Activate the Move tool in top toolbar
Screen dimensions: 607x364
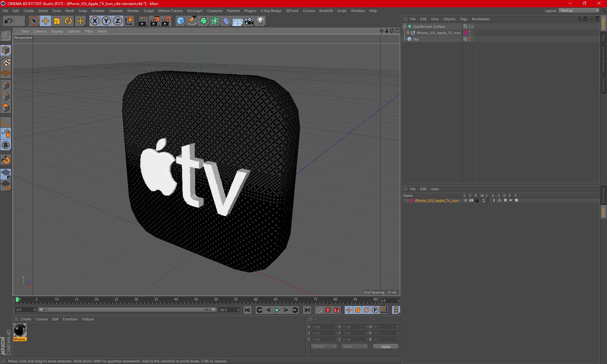coord(46,21)
